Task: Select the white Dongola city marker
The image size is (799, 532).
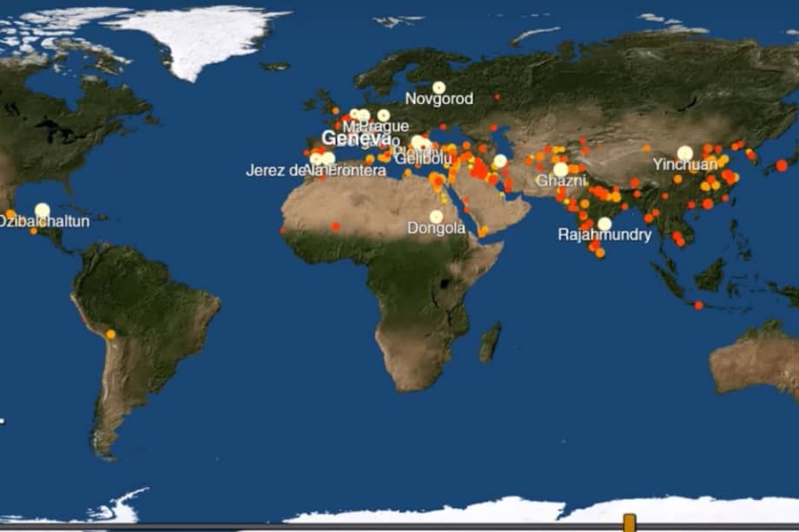Action: 436,216
